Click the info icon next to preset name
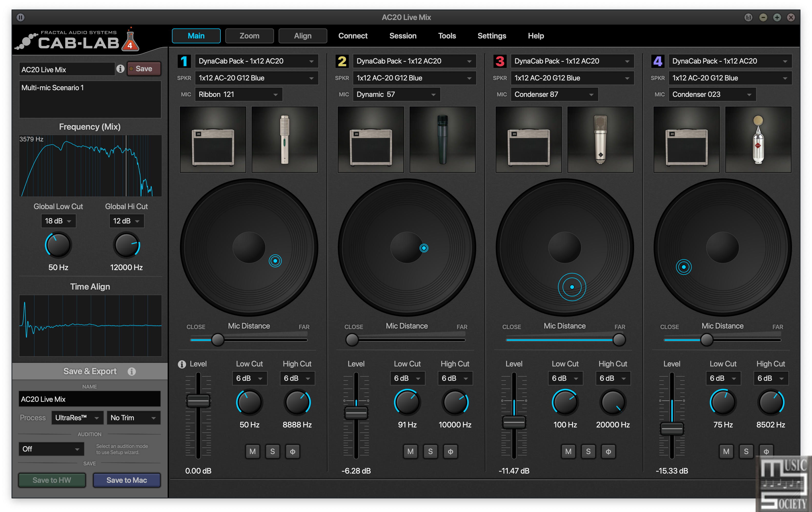812x512 pixels. coord(120,69)
